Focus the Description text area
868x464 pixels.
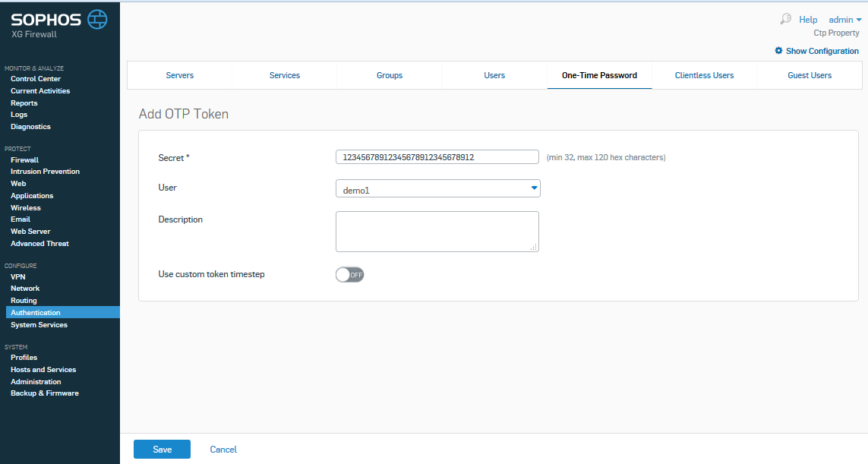coord(437,231)
